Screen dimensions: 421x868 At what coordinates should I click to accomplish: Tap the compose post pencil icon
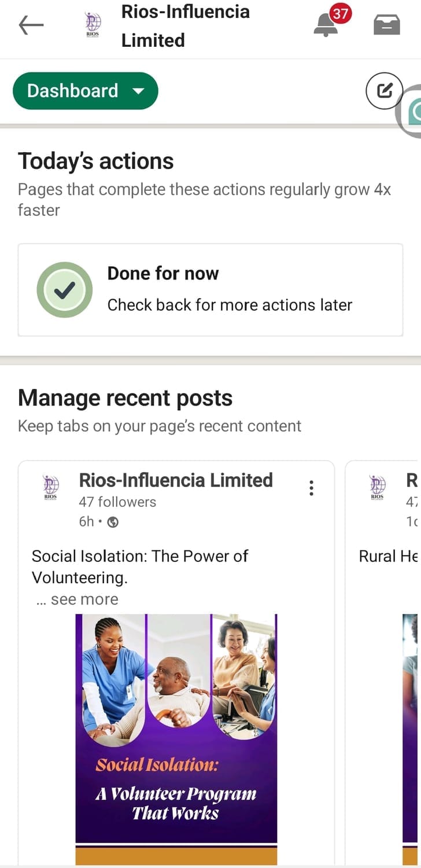(385, 90)
